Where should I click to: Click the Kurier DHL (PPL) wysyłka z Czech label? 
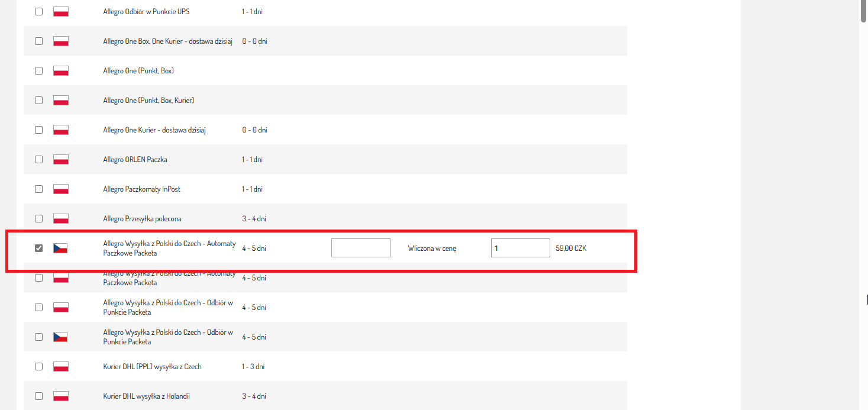click(152, 366)
